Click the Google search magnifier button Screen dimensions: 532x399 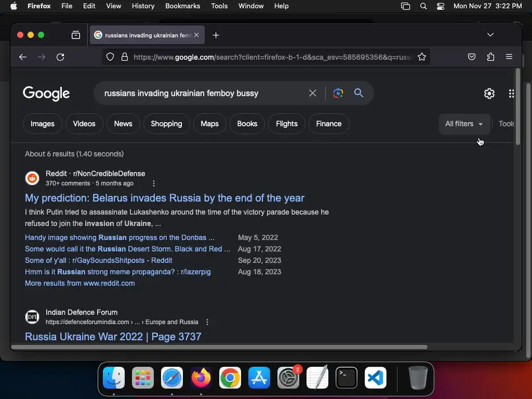click(x=358, y=92)
